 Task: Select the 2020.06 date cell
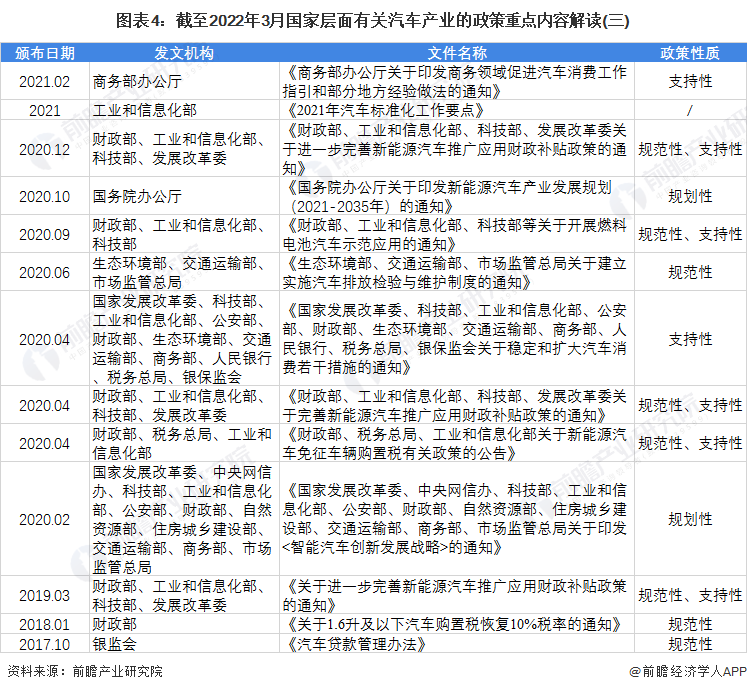[44, 272]
